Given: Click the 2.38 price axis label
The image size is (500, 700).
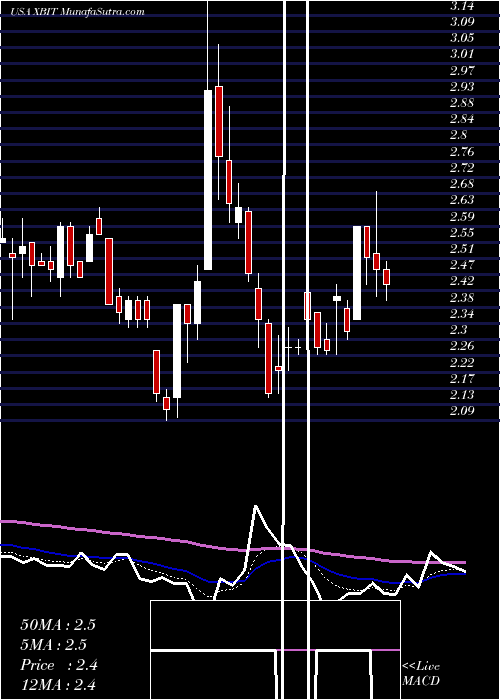Looking at the screenshot, I should [x=462, y=297].
